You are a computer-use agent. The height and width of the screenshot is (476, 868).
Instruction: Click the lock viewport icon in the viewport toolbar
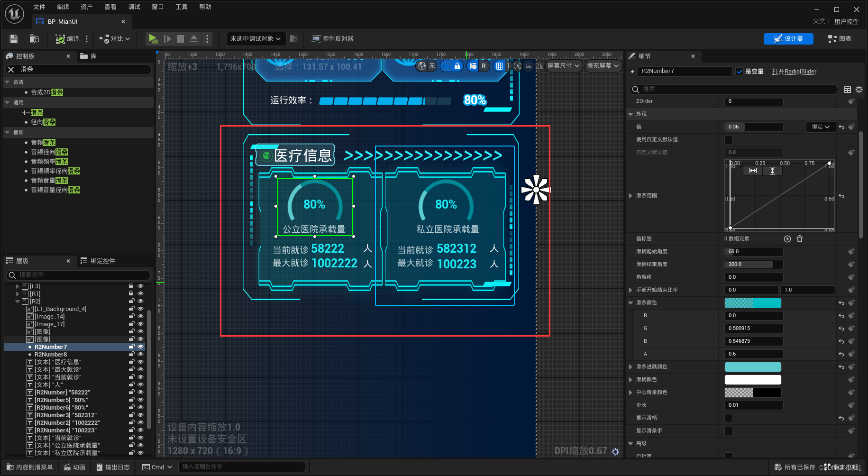(457, 66)
